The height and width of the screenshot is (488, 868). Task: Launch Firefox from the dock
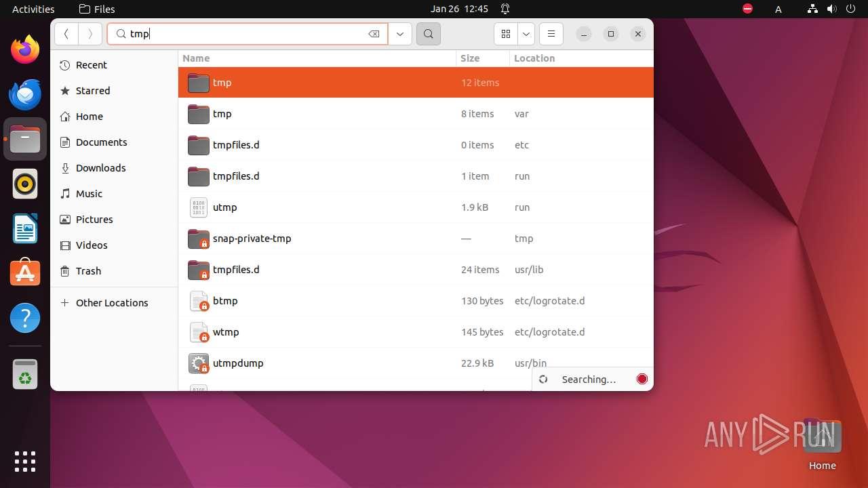click(x=25, y=49)
